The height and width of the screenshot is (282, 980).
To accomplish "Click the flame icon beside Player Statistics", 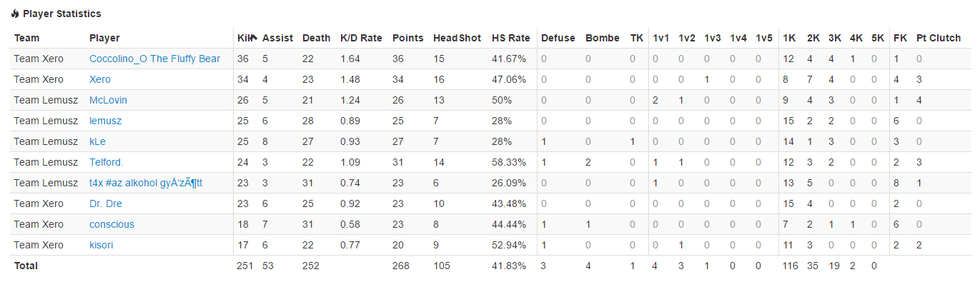I will coord(15,14).
